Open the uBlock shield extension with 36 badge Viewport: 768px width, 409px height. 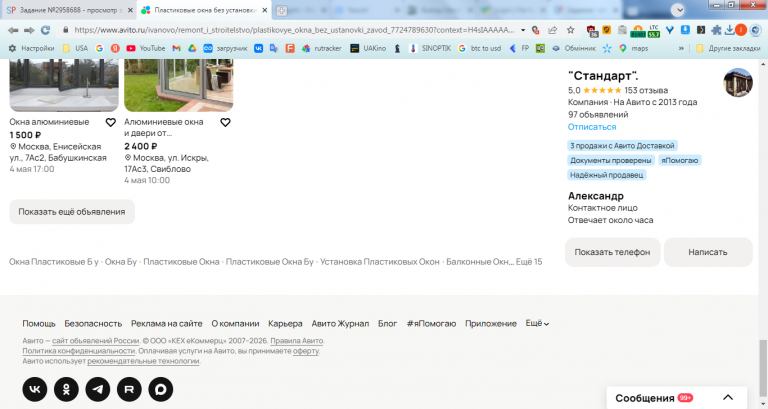pos(592,31)
